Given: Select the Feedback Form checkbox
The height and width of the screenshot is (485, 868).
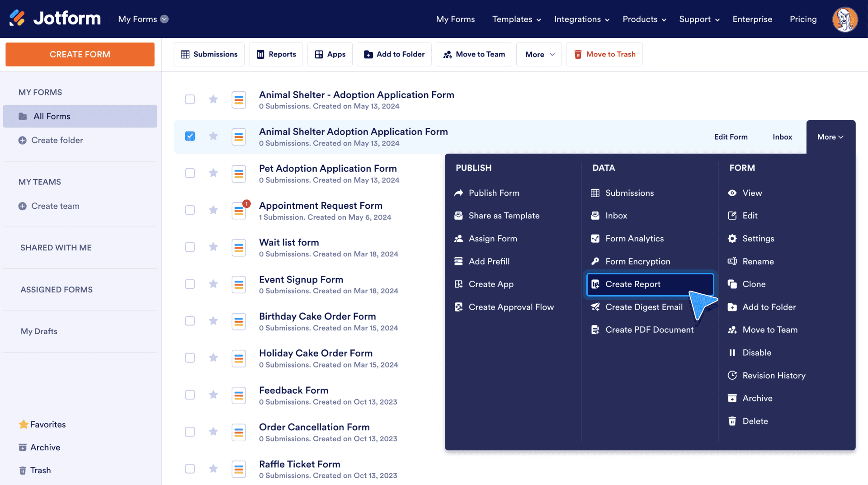Looking at the screenshot, I should click(x=190, y=395).
